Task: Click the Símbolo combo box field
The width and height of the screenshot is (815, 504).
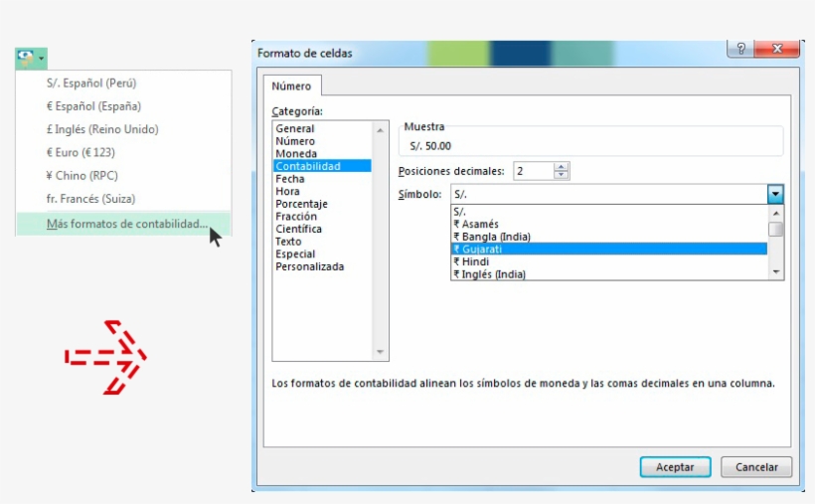Action: [608, 195]
